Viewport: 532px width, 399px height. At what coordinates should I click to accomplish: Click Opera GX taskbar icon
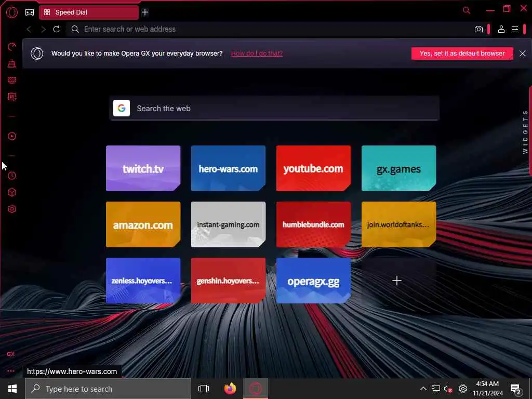click(256, 389)
